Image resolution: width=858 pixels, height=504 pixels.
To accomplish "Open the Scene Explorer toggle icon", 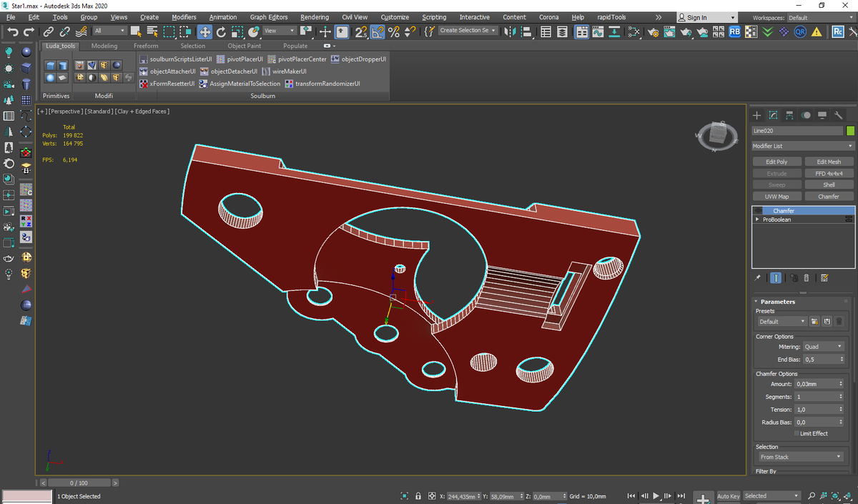I will tap(546, 31).
